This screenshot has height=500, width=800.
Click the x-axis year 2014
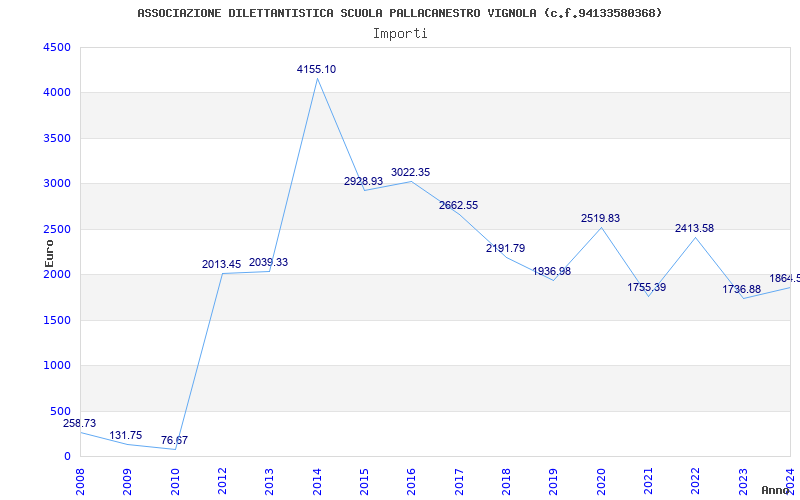pos(317,482)
